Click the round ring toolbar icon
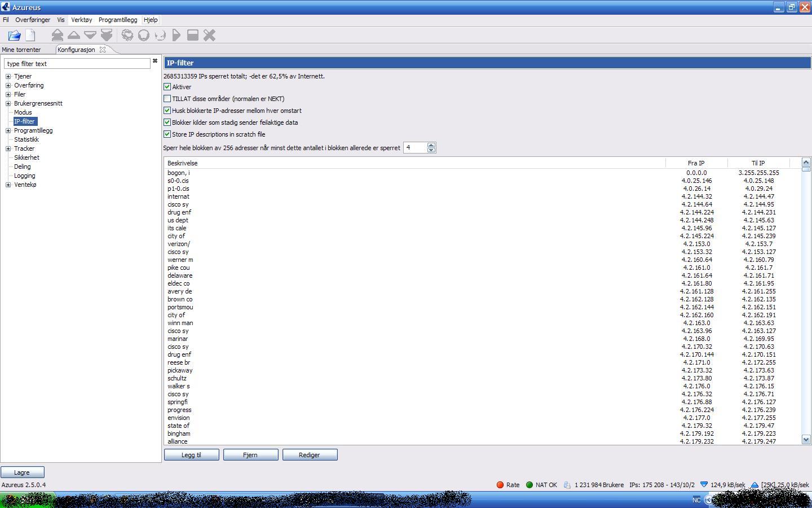Screen dimensions: 812x508 (x=144, y=35)
